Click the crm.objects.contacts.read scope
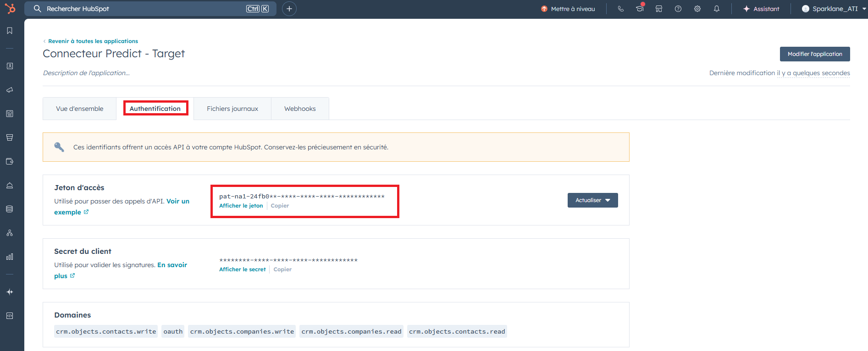 pyautogui.click(x=457, y=331)
